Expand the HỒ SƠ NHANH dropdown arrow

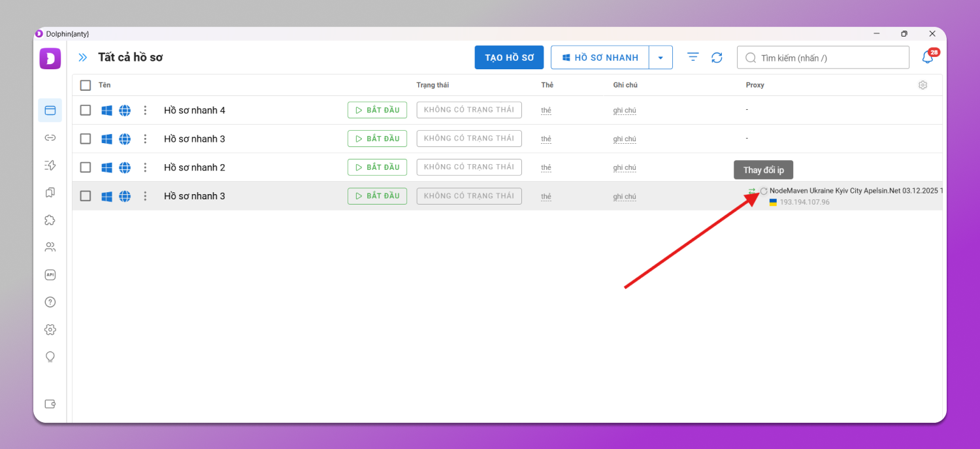pyautogui.click(x=661, y=58)
